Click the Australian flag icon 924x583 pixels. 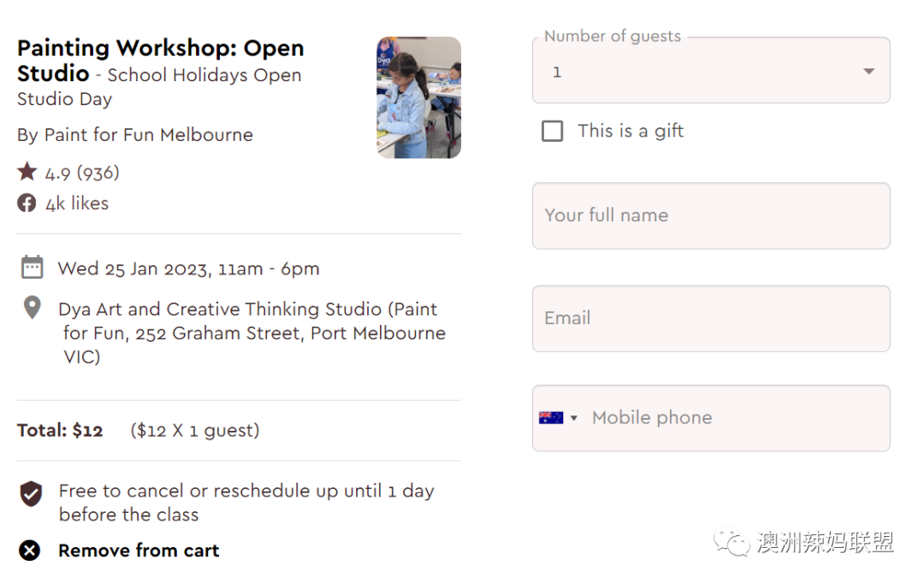point(551,417)
